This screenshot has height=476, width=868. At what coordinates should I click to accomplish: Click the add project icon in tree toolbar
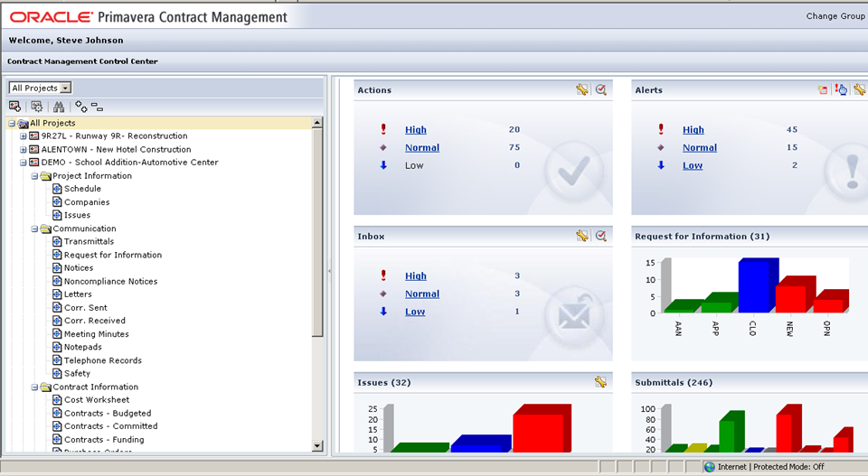[15, 106]
